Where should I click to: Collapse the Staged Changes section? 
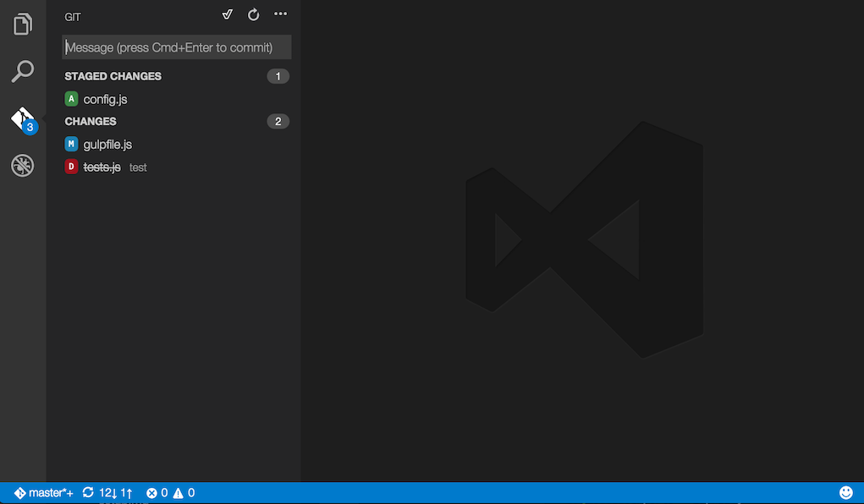point(113,76)
